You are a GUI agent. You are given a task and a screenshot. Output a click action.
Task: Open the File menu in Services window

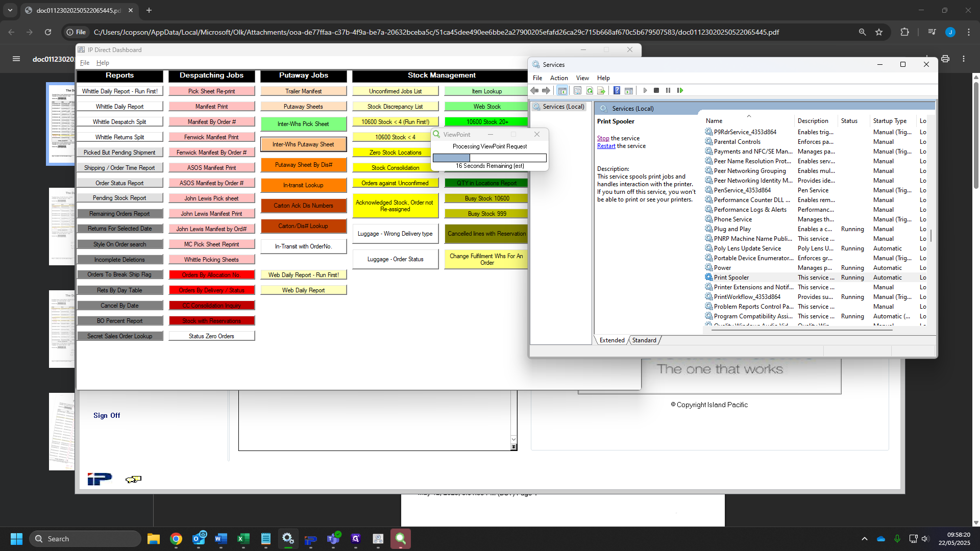pos(537,78)
